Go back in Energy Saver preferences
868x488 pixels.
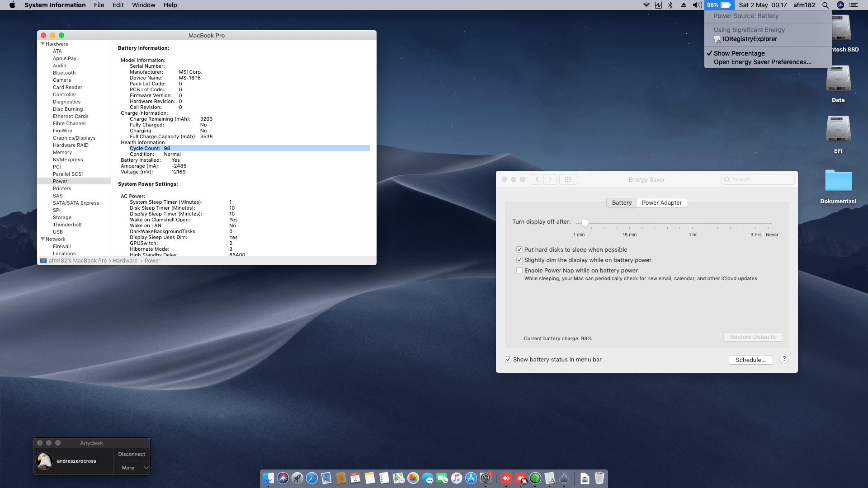(537, 179)
